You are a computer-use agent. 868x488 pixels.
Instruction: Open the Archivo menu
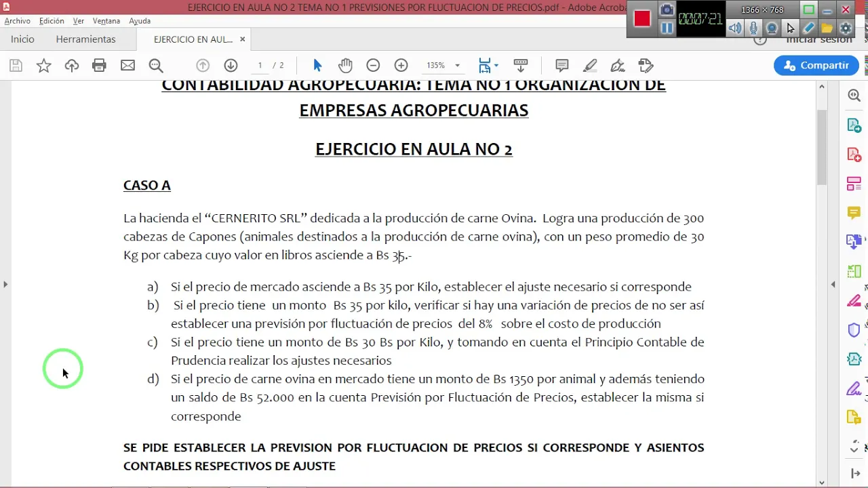pos(17,21)
